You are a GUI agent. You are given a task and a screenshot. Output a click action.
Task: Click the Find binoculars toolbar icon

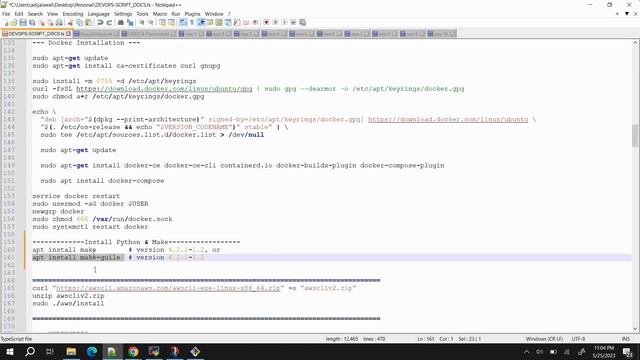[x=121, y=22]
